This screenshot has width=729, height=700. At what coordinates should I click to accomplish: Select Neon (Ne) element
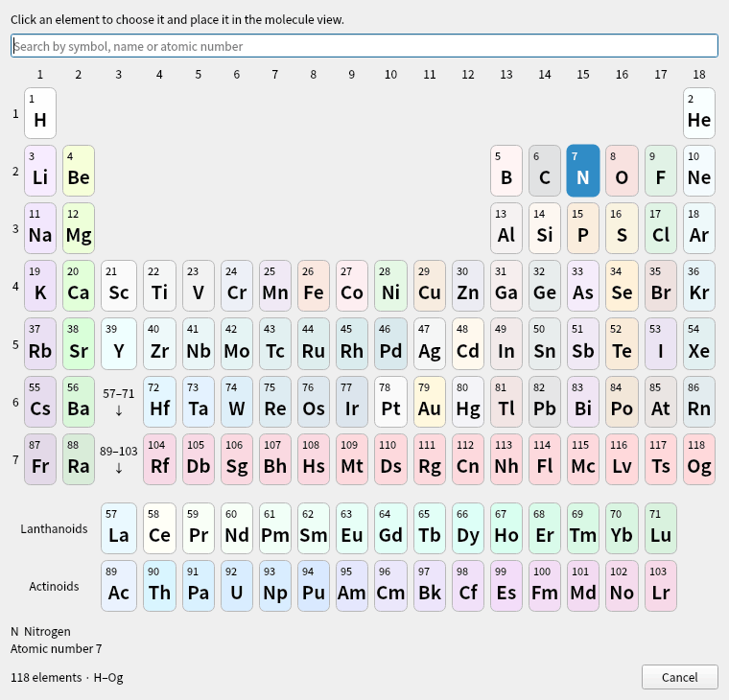(699, 171)
